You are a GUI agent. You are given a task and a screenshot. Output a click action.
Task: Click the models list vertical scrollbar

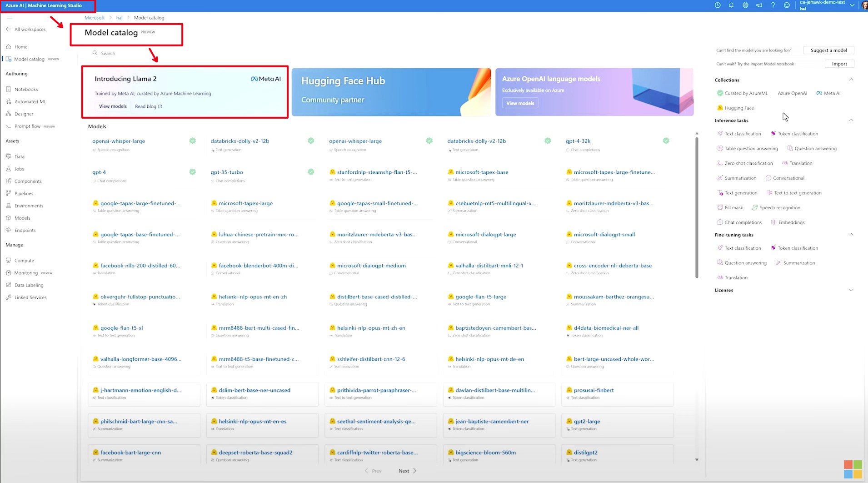(697, 207)
